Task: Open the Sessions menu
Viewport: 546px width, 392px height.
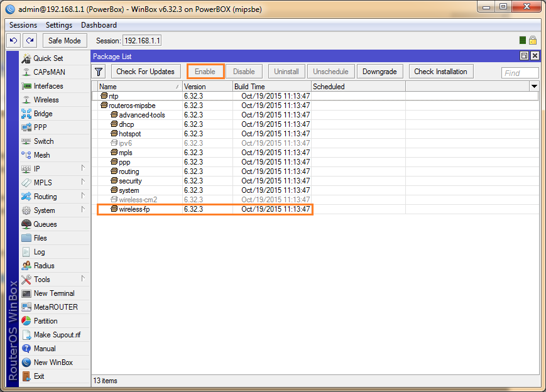Action: pyautogui.click(x=23, y=25)
